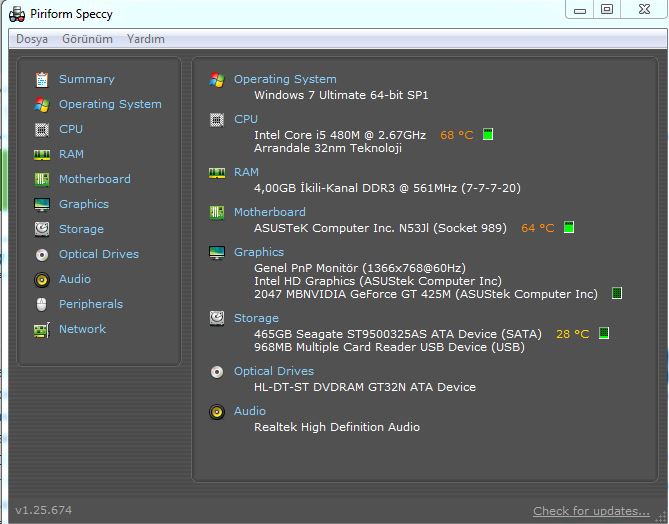Click the RAM module icon in sidebar

pyautogui.click(x=42, y=154)
